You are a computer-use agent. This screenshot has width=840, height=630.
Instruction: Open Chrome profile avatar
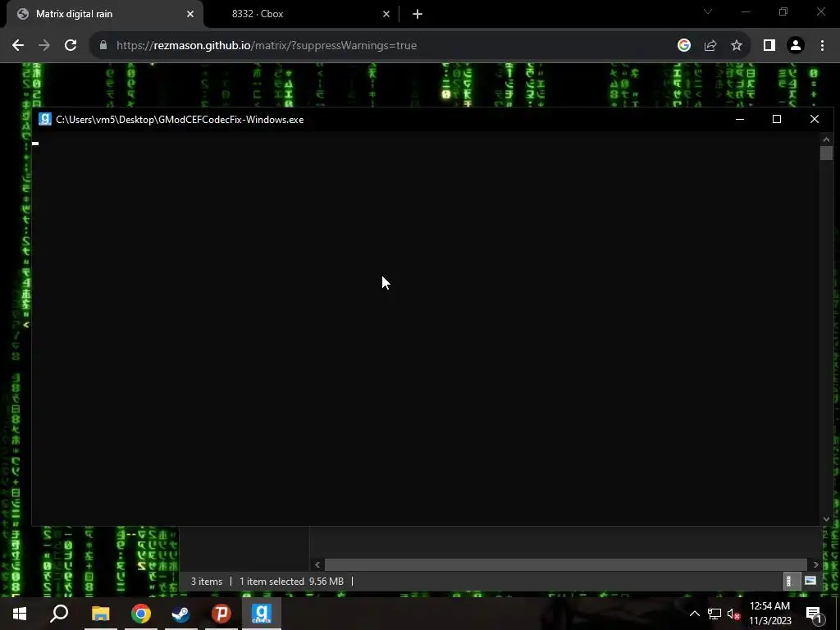click(x=796, y=46)
